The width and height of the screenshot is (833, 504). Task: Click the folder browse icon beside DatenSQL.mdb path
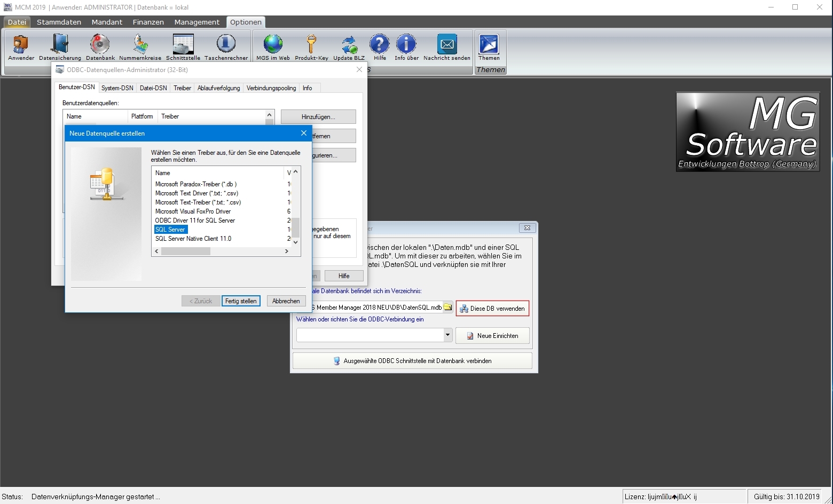point(447,308)
